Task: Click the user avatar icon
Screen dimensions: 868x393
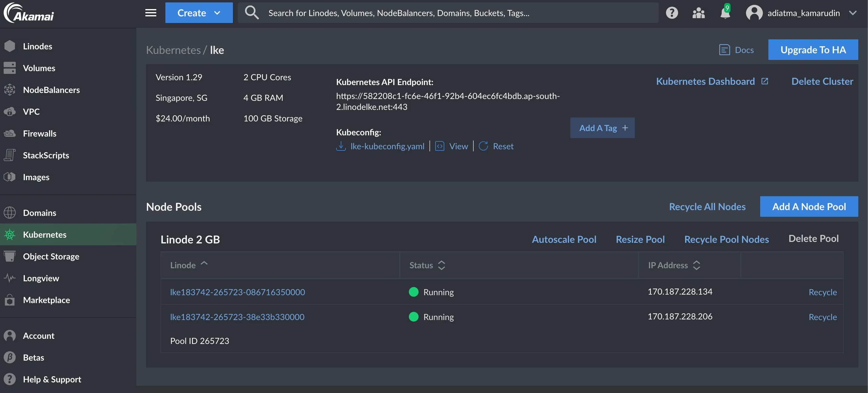Action: click(x=754, y=13)
